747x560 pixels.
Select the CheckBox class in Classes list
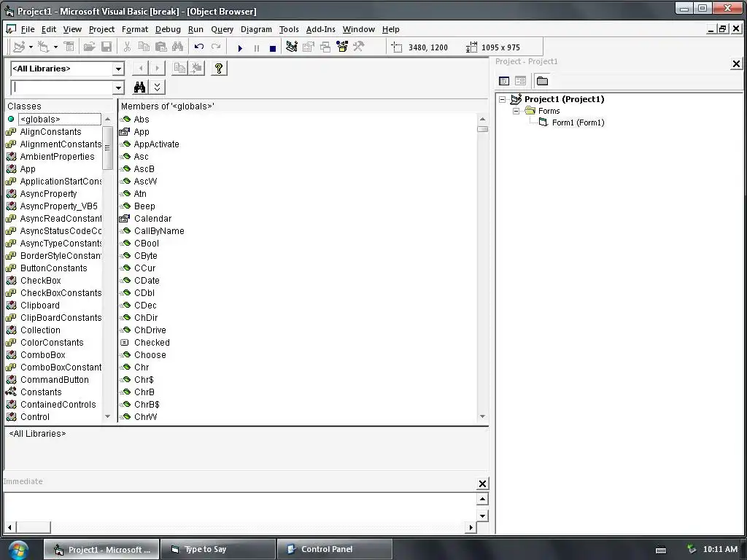41,281
